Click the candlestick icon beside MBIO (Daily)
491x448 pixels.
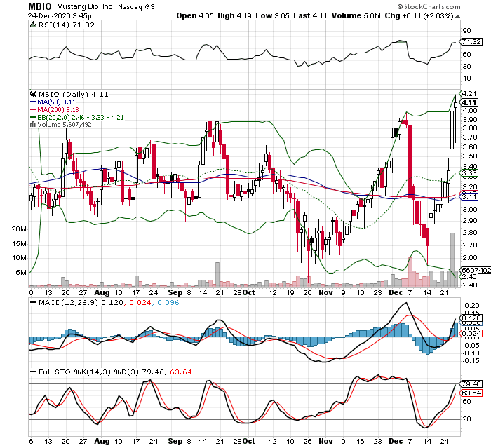click(x=31, y=93)
